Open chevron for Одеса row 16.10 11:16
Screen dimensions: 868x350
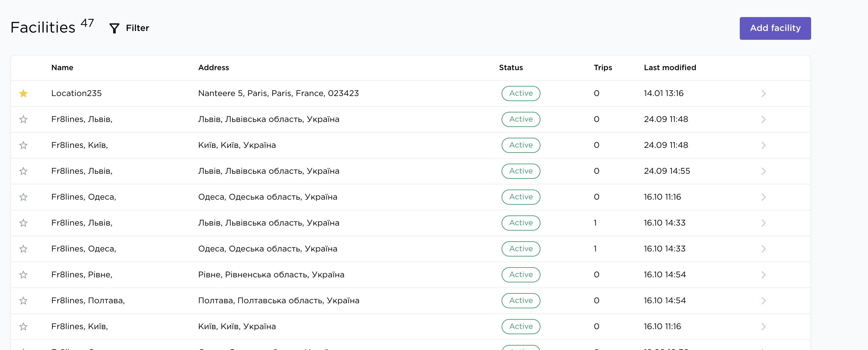pos(763,197)
